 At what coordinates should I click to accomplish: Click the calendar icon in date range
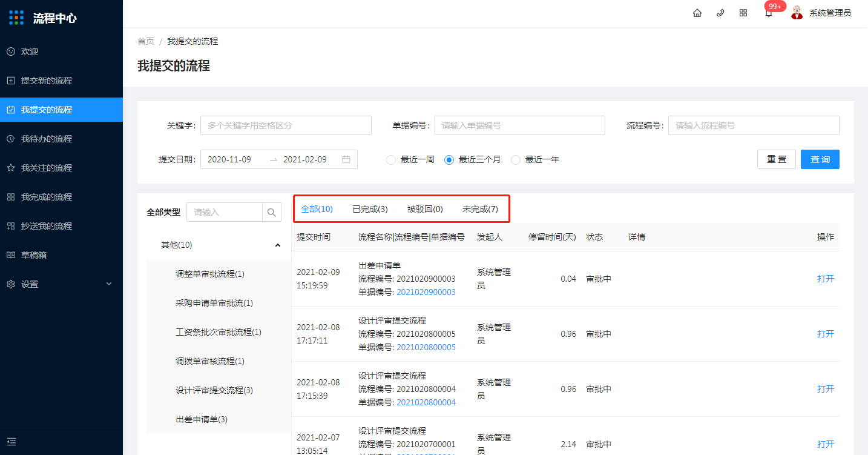346,159
